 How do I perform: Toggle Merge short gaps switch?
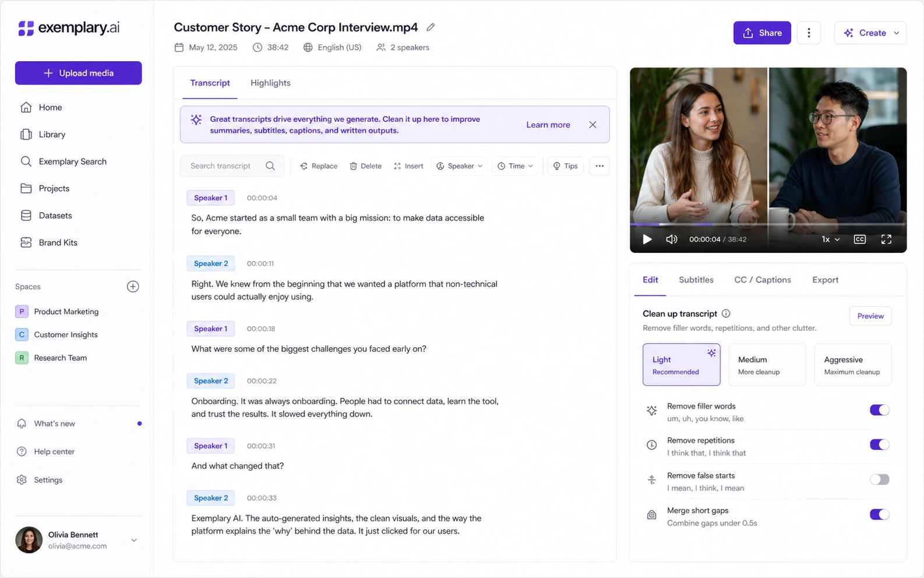[x=879, y=514]
